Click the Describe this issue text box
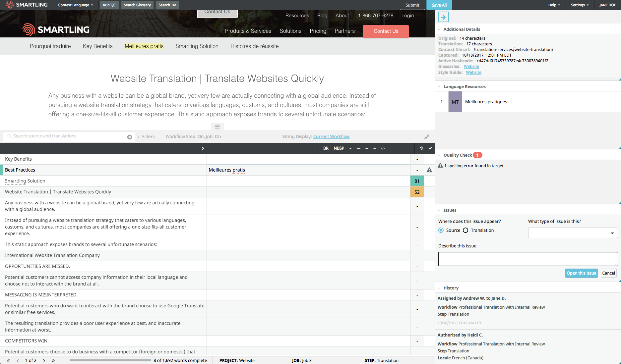621x364 pixels. [x=528, y=259]
